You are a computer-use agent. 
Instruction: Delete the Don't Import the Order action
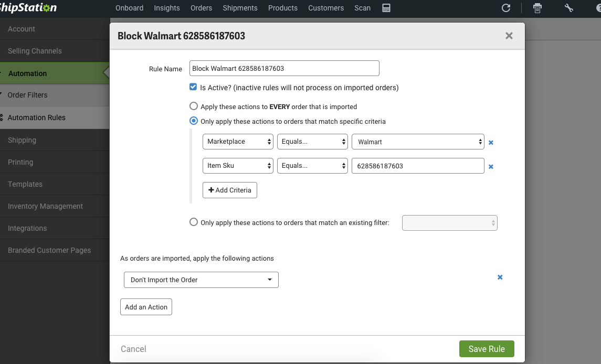pyautogui.click(x=500, y=277)
